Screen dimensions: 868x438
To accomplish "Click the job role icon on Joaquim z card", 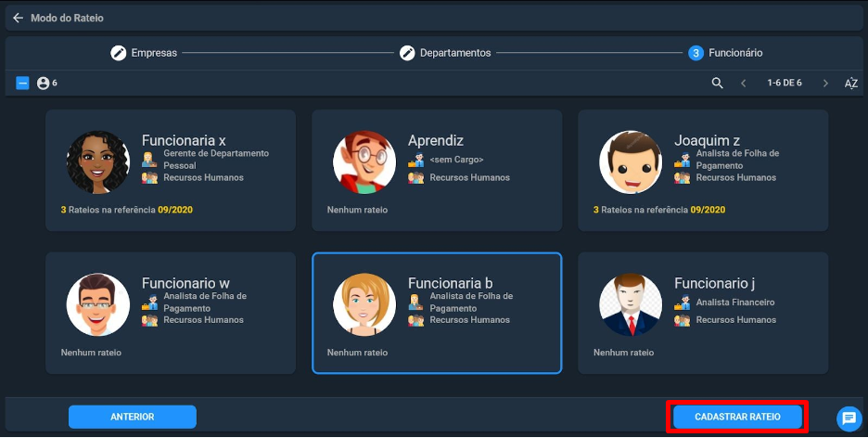I will click(682, 160).
